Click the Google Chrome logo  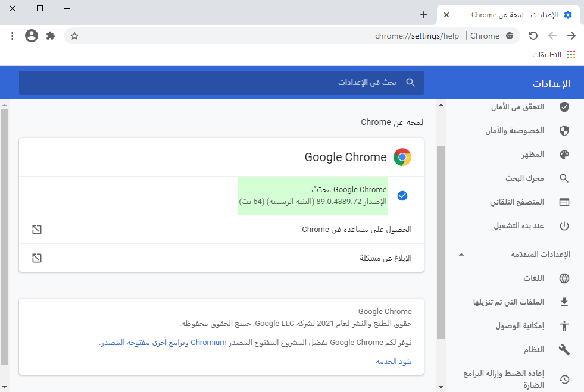(402, 157)
